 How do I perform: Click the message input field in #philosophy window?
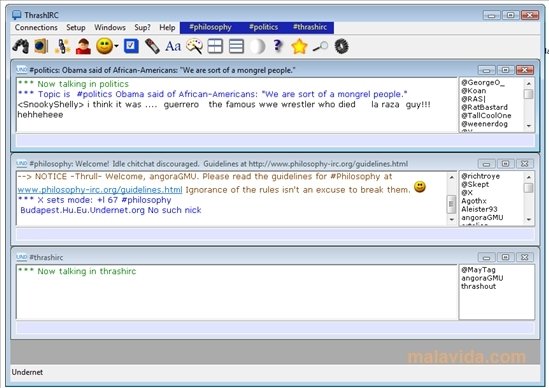coord(275,234)
